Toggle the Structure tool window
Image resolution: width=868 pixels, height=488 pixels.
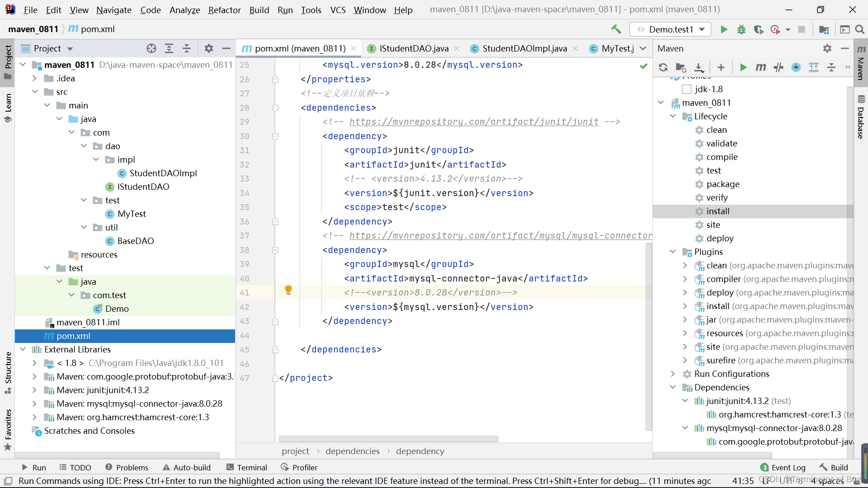point(8,373)
